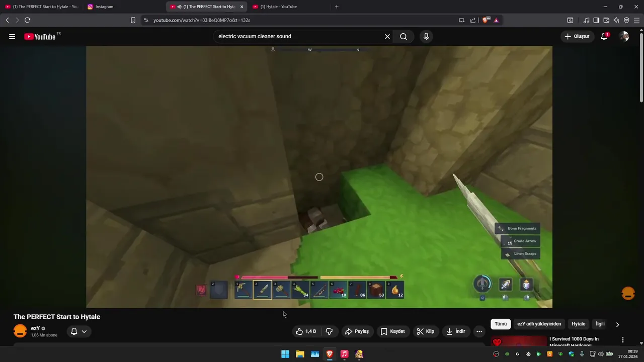Click the video player to pause

(x=319, y=177)
